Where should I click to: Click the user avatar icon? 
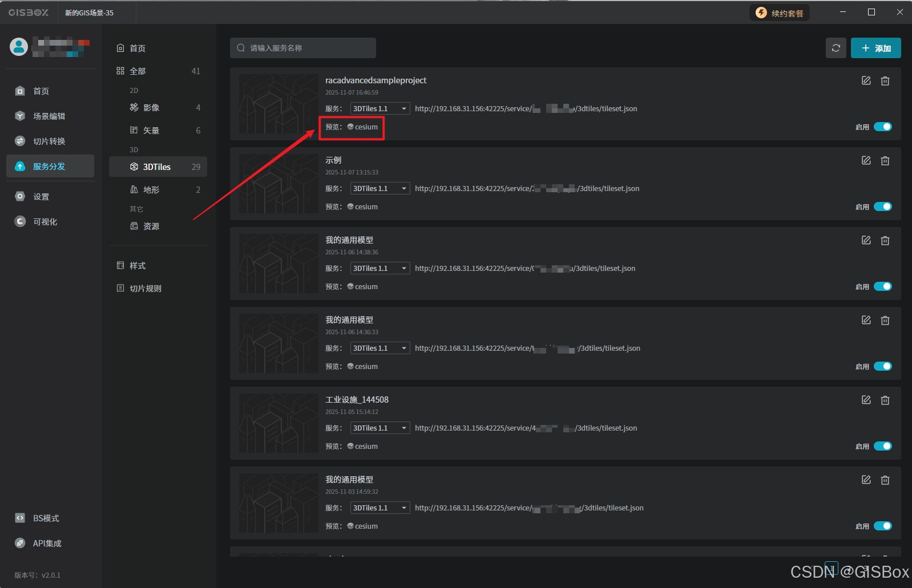click(19, 47)
